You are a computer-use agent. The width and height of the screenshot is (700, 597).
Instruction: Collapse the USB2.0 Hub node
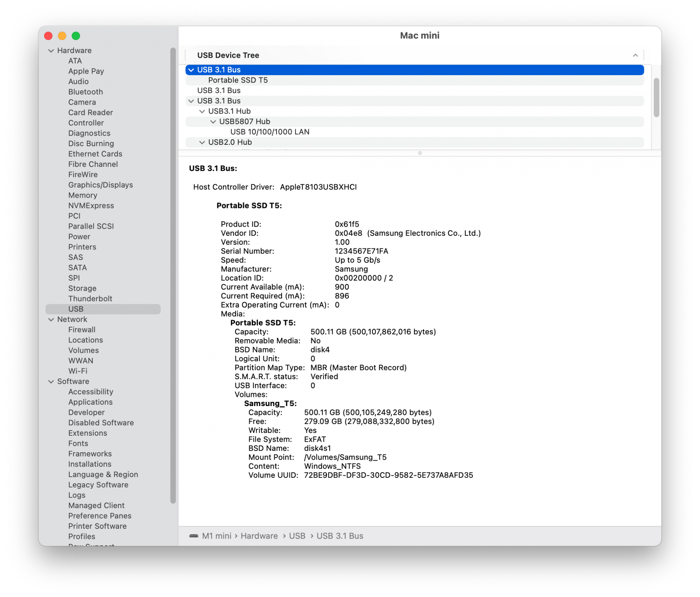pos(202,142)
